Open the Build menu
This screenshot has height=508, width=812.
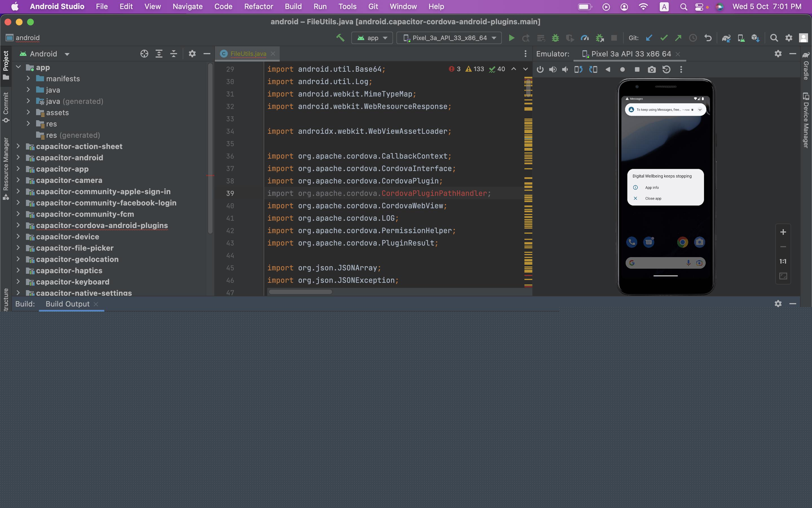(293, 6)
